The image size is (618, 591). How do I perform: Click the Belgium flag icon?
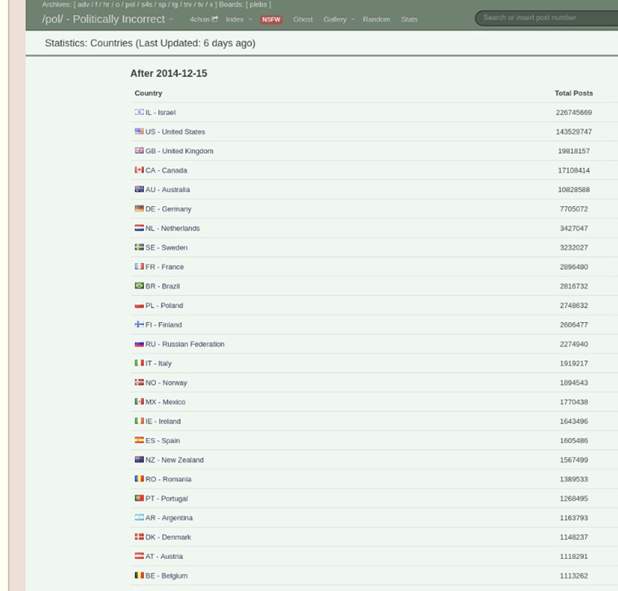[139, 575]
